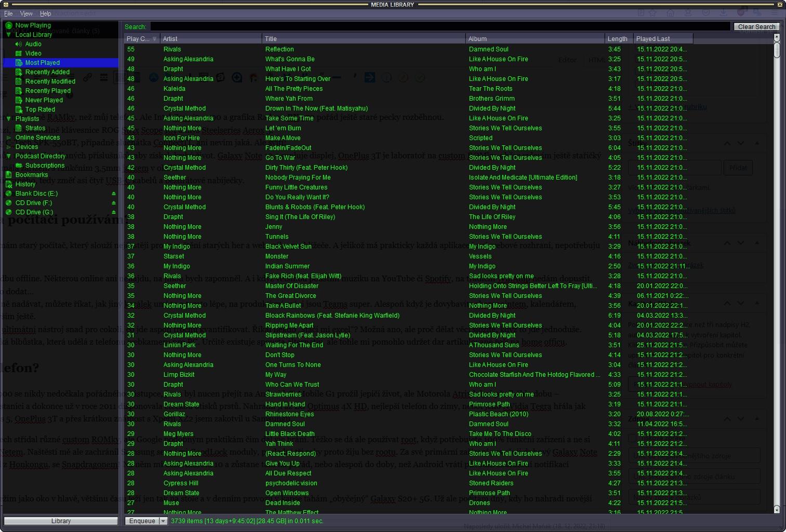
Task: Select the track What's Gonna Be
Action: 290,59
